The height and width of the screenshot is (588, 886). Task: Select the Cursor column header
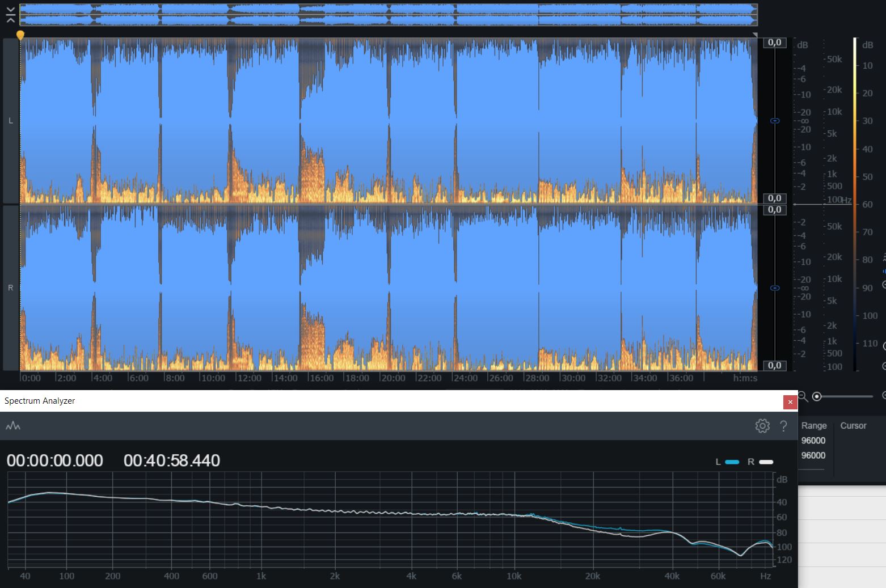click(x=853, y=426)
